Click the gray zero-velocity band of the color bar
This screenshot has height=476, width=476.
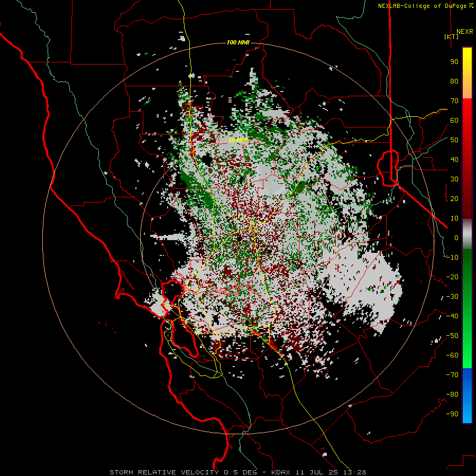[x=467, y=234]
